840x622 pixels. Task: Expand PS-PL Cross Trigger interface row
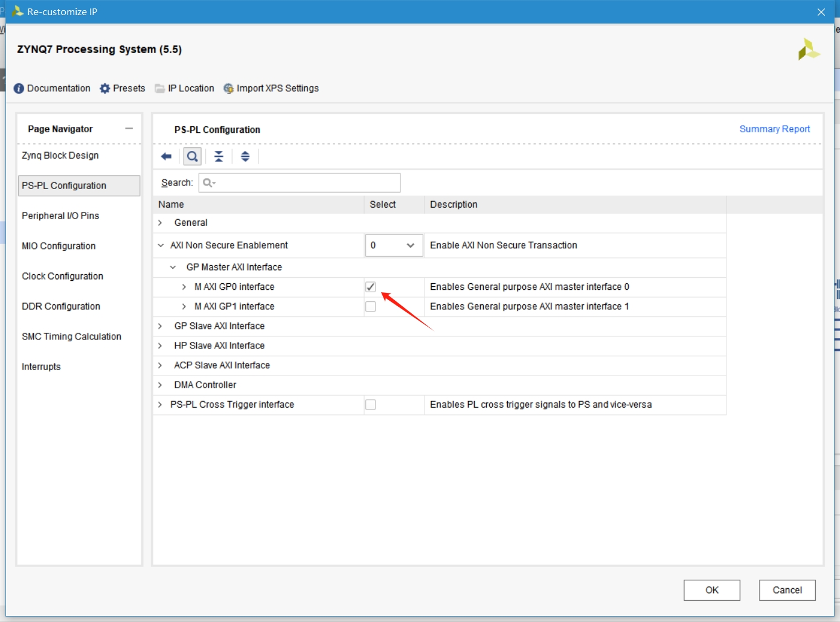click(x=160, y=405)
